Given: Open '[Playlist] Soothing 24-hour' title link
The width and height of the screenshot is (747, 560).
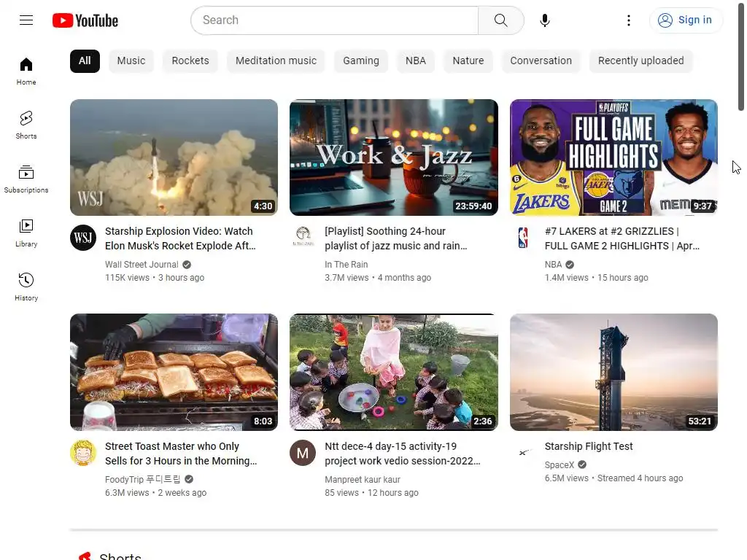Looking at the screenshot, I should pyautogui.click(x=396, y=238).
